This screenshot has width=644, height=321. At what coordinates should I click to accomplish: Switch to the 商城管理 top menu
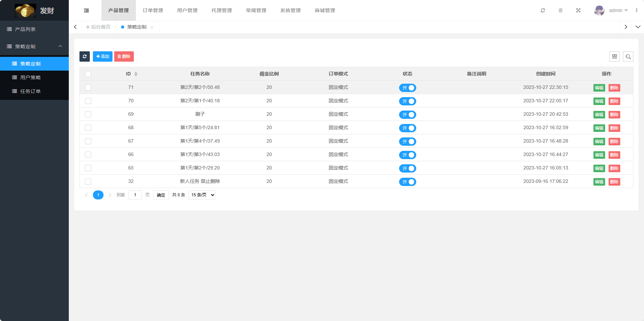click(x=325, y=10)
